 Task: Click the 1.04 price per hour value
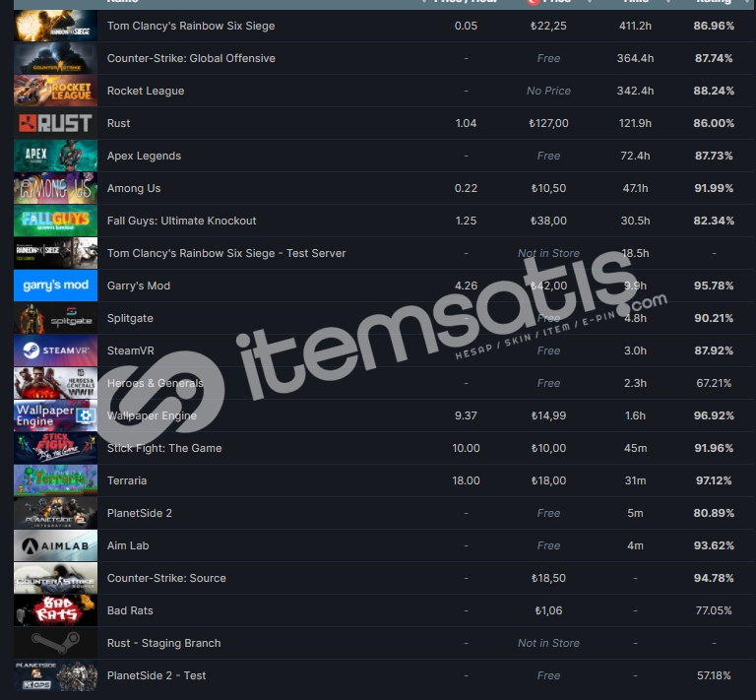(466, 123)
